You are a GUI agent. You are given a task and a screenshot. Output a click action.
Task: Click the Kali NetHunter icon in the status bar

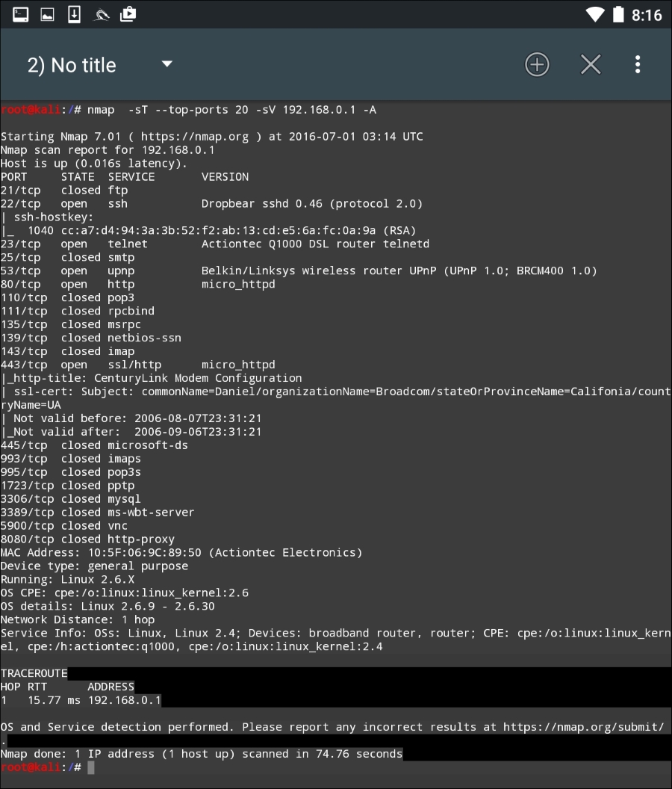[x=101, y=13]
